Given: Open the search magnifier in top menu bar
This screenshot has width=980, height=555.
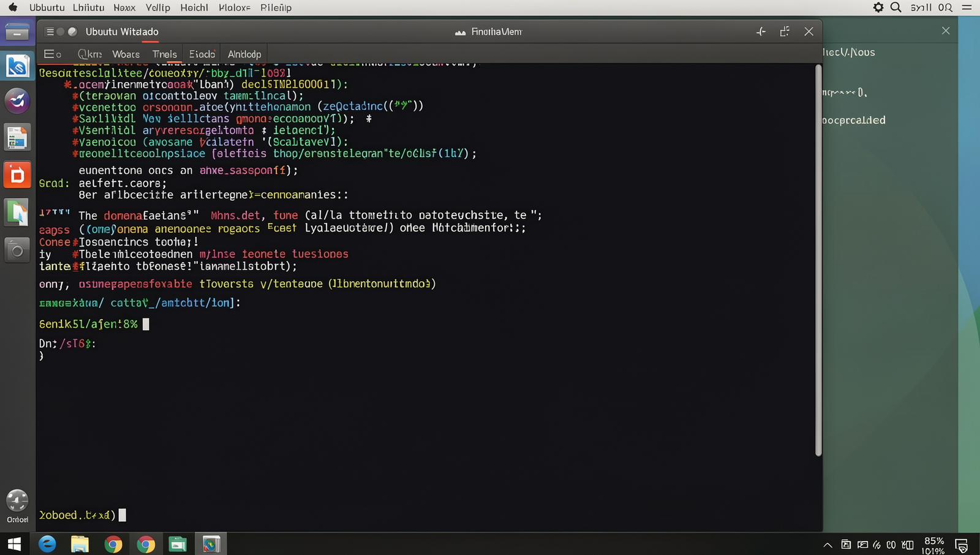Looking at the screenshot, I should point(895,7).
